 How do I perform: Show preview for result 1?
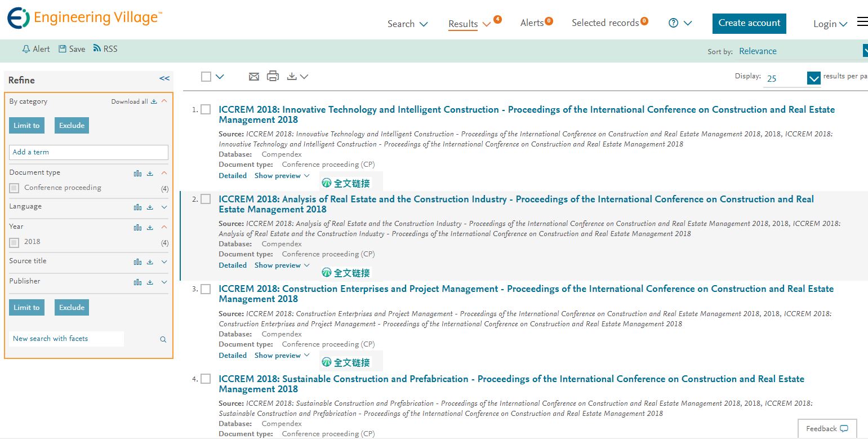point(282,176)
